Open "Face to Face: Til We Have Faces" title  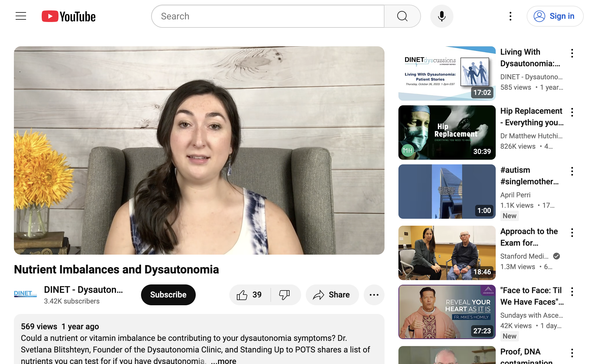pyautogui.click(x=532, y=296)
